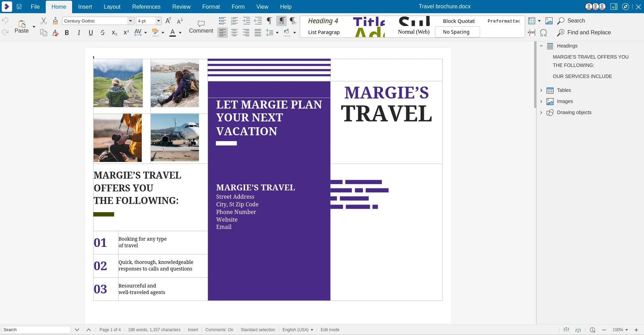The image size is (644, 335).
Task: Click the Cut scissors icon
Action: [44, 21]
